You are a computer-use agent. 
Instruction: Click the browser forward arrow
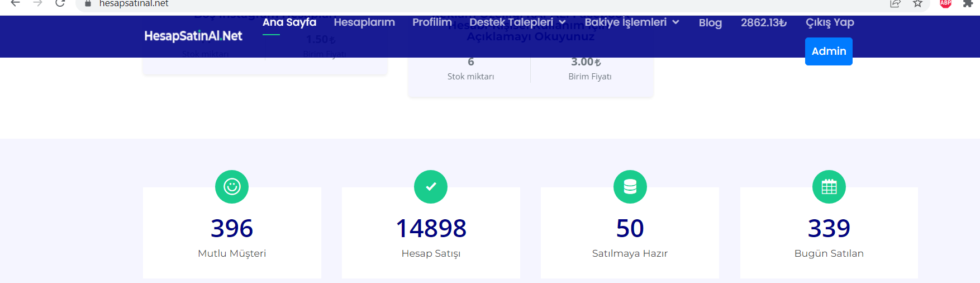click(37, 3)
